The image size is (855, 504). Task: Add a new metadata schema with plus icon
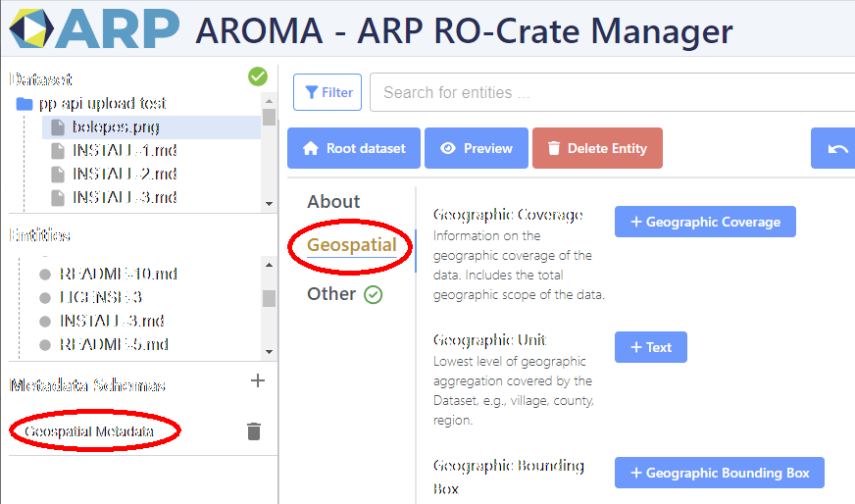coord(257,380)
